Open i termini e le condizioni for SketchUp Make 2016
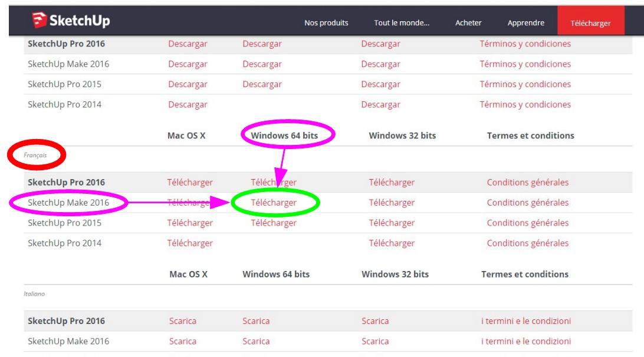Viewport: 644px width, 357px height. [x=526, y=341]
